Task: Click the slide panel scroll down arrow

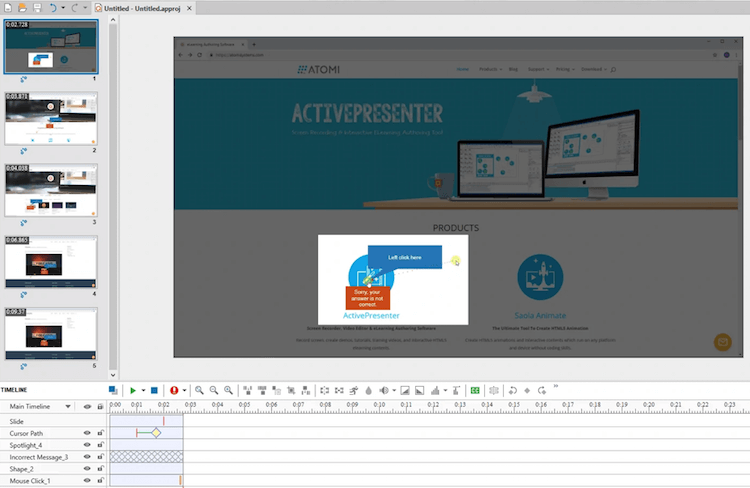Action: pos(113,375)
